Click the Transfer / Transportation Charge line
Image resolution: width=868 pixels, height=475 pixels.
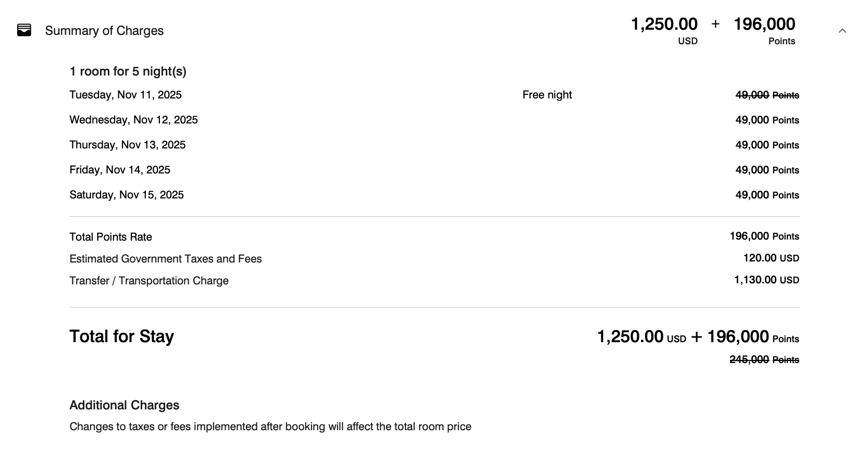pyautogui.click(x=435, y=280)
